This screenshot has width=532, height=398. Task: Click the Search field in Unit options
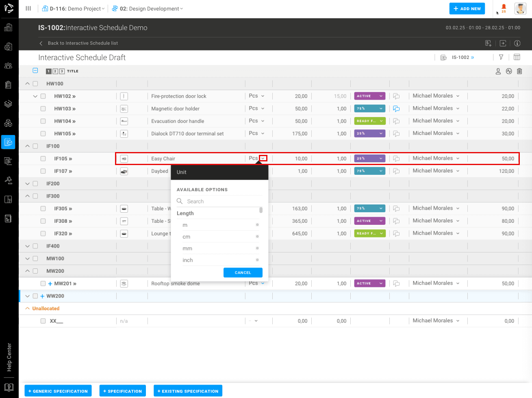(x=219, y=201)
